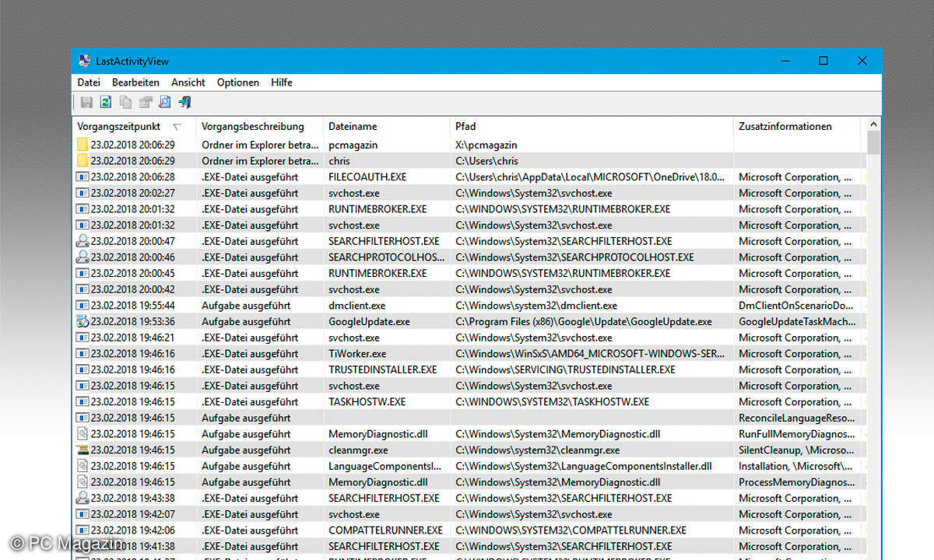Click the Refresh toolbar icon
The height and width of the screenshot is (560, 934).
tap(106, 102)
